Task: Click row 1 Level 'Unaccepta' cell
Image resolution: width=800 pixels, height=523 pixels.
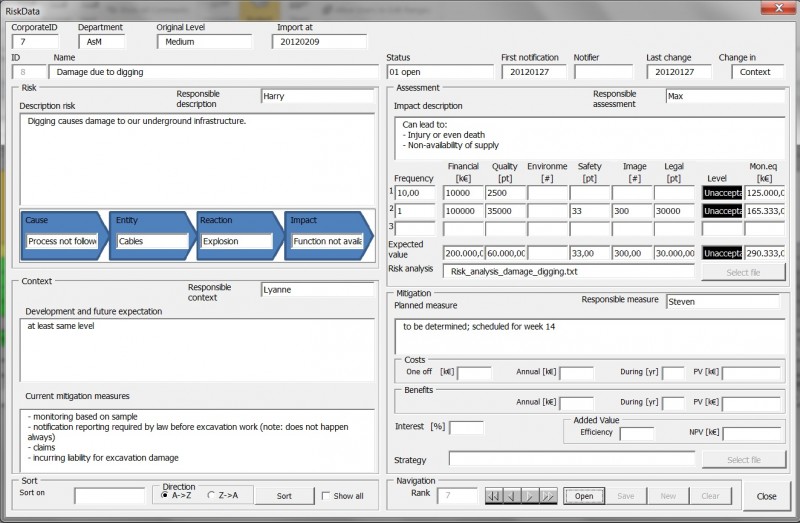Action: (722, 193)
